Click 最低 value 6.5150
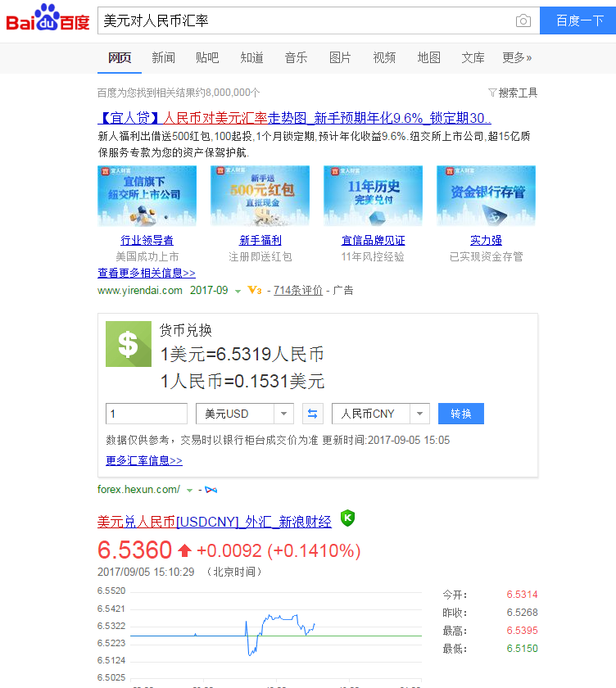This screenshot has height=688, width=616. coord(522,649)
